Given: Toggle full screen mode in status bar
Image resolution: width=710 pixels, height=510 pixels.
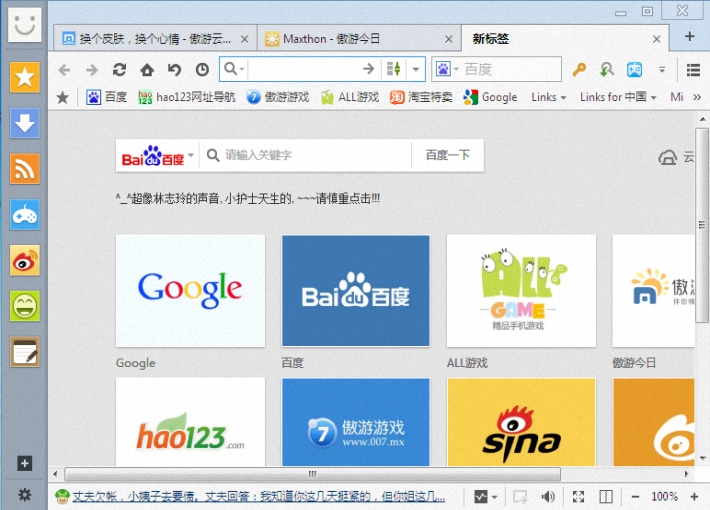Looking at the screenshot, I should [x=578, y=497].
